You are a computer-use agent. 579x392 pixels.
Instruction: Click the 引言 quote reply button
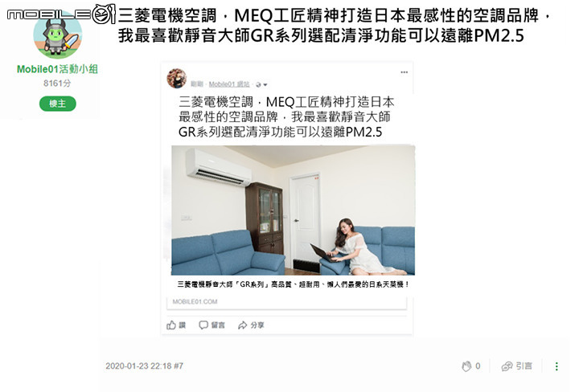click(517, 366)
